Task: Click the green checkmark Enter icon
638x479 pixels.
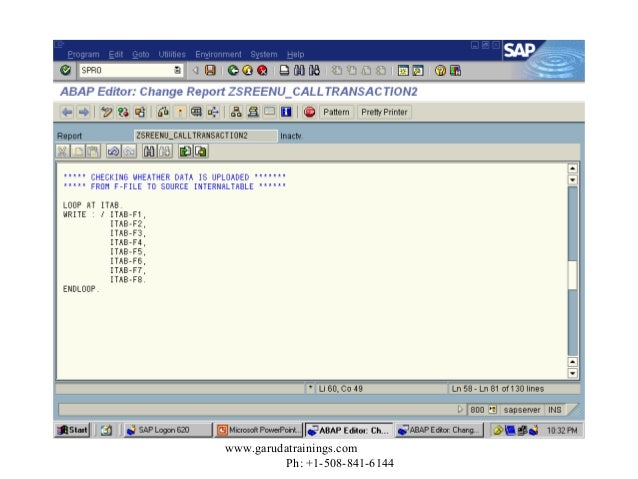Action: coord(65,70)
